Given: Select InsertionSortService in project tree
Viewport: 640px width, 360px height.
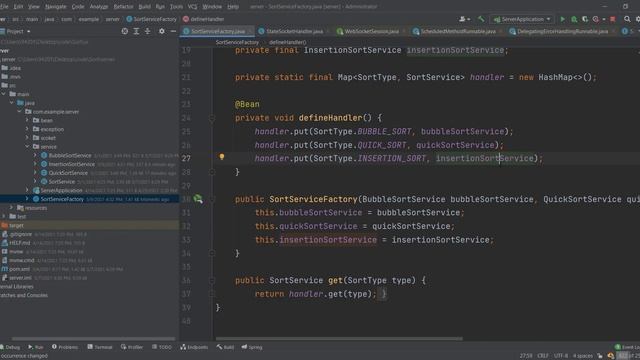Looking at the screenshot, I should (x=71, y=164).
